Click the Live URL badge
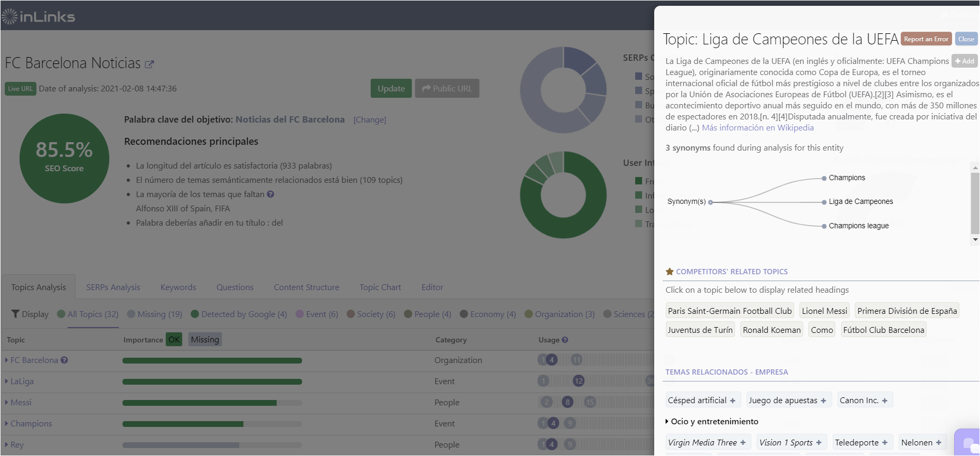This screenshot has width=980, height=456. click(x=21, y=88)
